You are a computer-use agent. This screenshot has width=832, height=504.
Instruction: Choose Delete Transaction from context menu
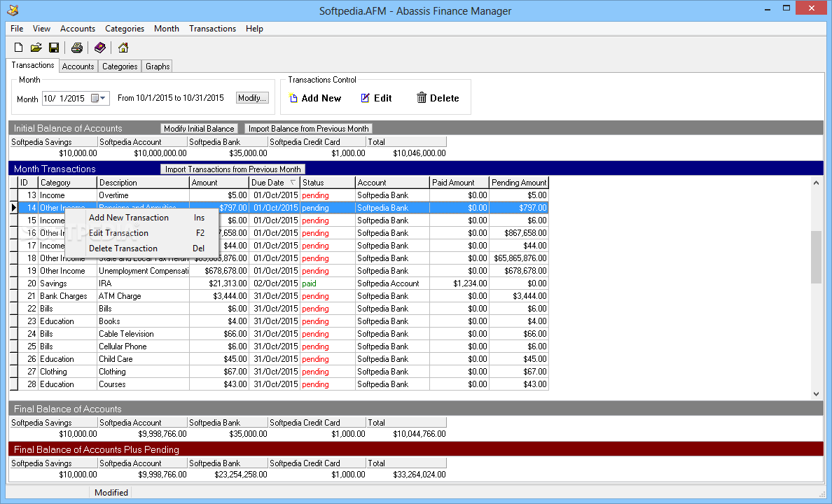(x=141, y=248)
